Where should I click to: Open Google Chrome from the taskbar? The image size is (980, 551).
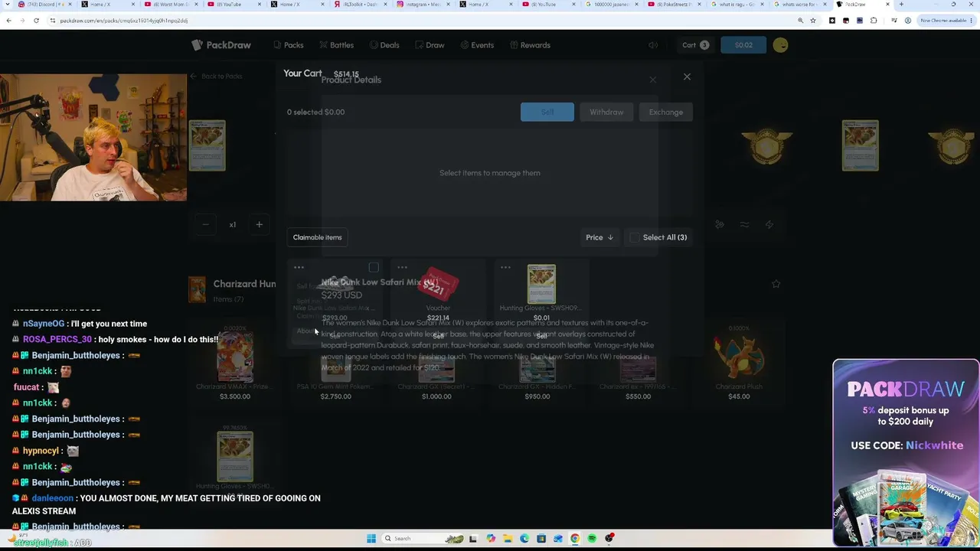tap(575, 539)
